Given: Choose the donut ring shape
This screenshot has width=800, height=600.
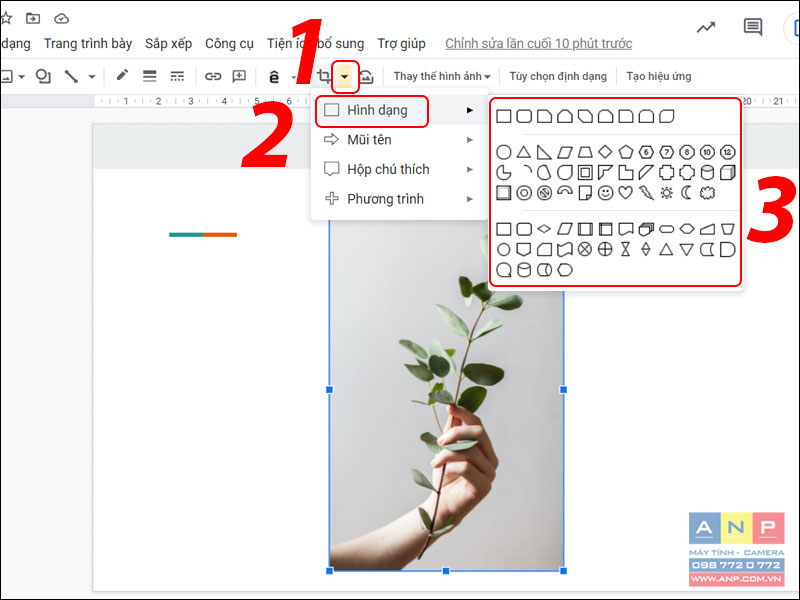Looking at the screenshot, I should [523, 193].
